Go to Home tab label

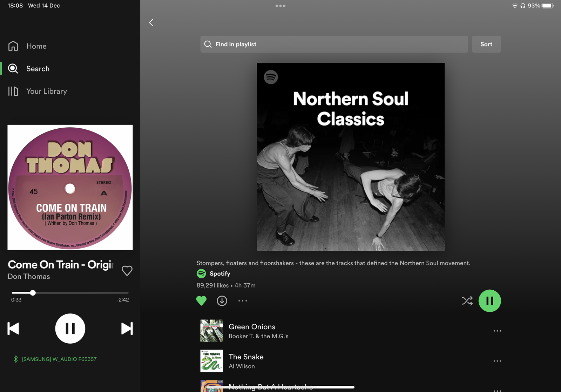(36, 46)
